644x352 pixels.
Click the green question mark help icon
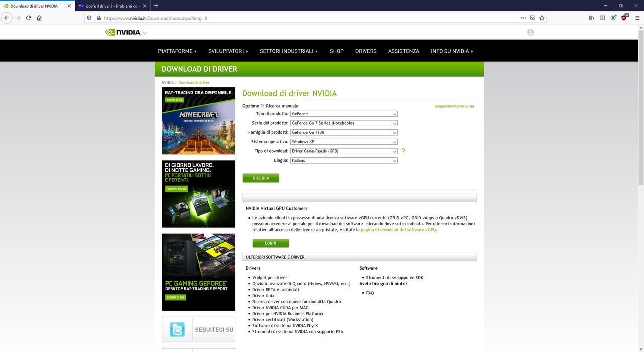click(x=403, y=151)
